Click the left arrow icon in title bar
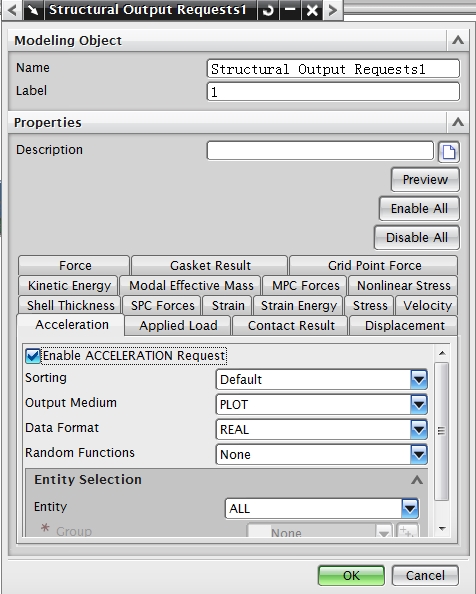 click(12, 10)
